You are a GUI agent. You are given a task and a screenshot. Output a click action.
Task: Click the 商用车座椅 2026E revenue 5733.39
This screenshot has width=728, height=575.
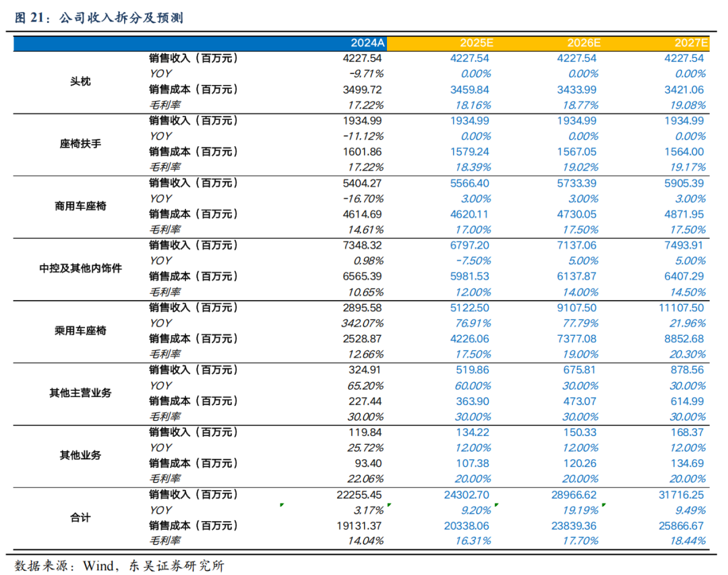pos(576,183)
